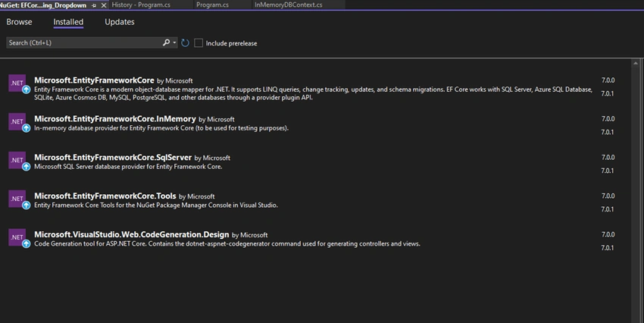Activate the NuGet EFCor...ing_Dropdown tab
This screenshot has height=323, width=644.
click(x=42, y=5)
